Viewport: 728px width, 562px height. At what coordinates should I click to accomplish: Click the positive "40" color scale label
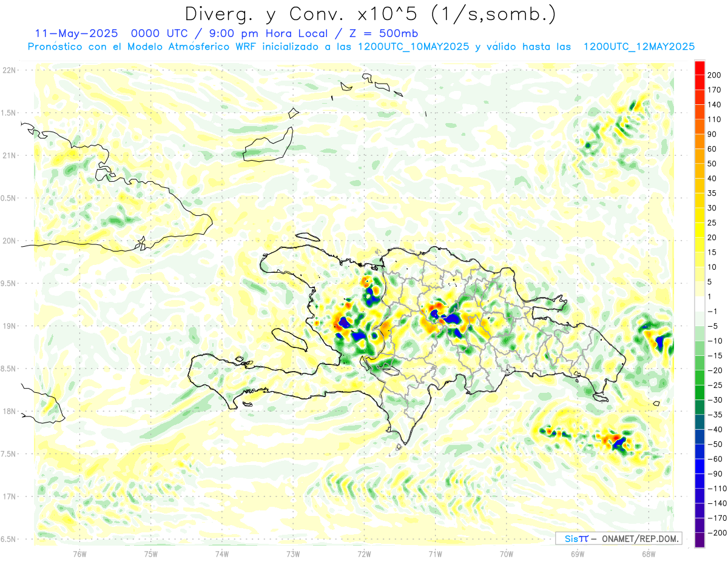[x=712, y=179]
